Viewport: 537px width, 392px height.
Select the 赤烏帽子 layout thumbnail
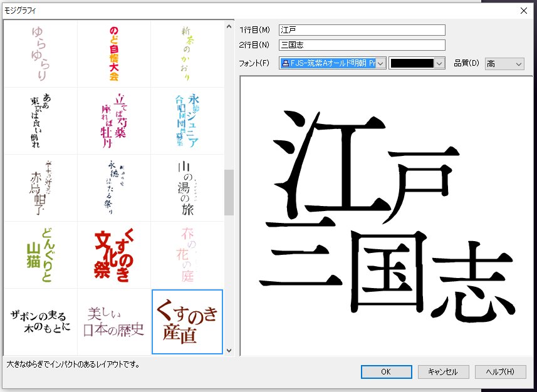[40, 187]
